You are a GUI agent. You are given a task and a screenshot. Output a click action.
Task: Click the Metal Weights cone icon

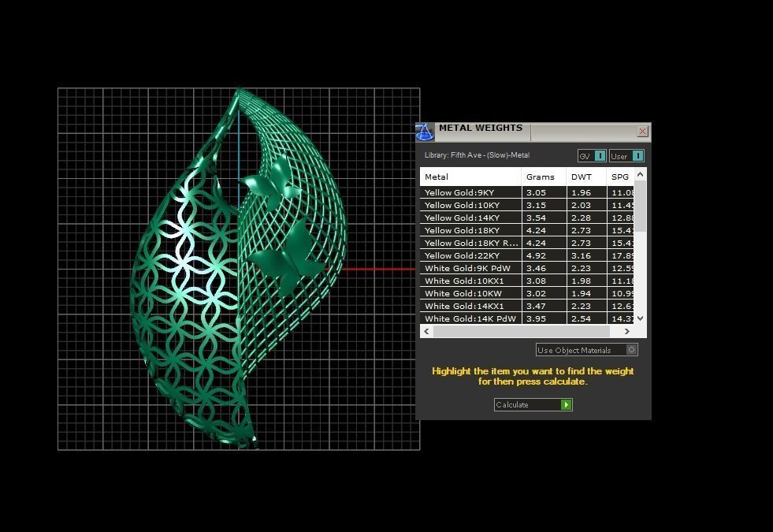pyautogui.click(x=425, y=132)
